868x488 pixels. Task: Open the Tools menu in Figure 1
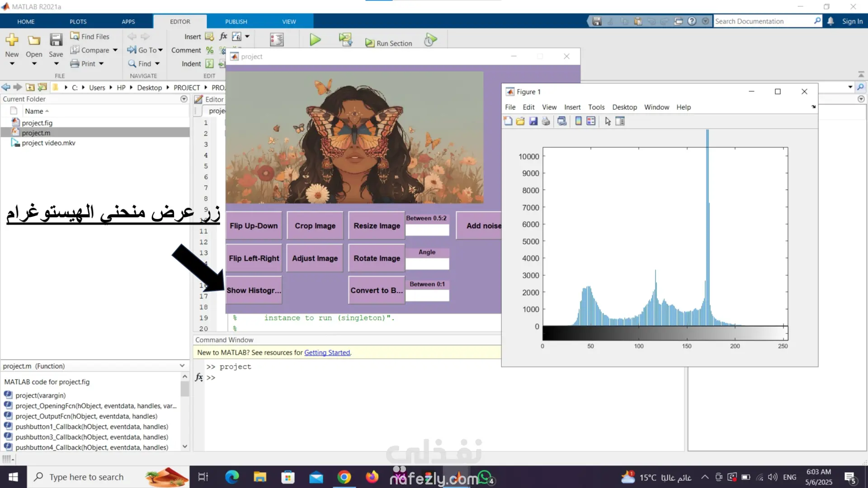click(596, 107)
